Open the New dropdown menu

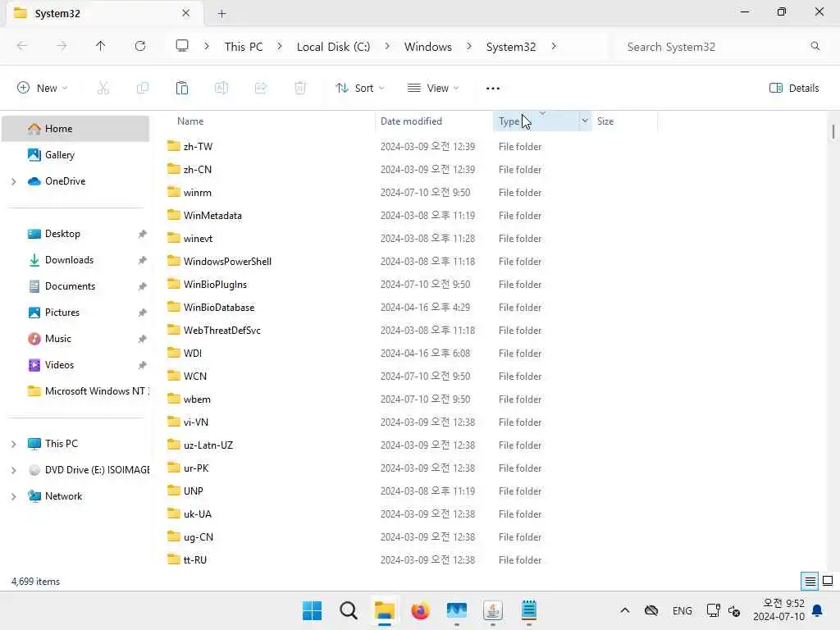(x=43, y=89)
